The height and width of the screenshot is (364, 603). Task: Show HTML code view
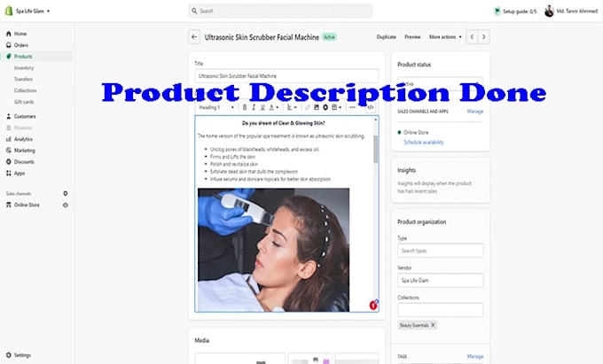click(371, 107)
